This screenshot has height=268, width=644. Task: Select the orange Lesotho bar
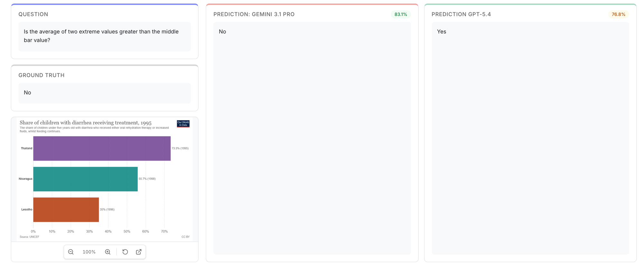pyautogui.click(x=66, y=210)
